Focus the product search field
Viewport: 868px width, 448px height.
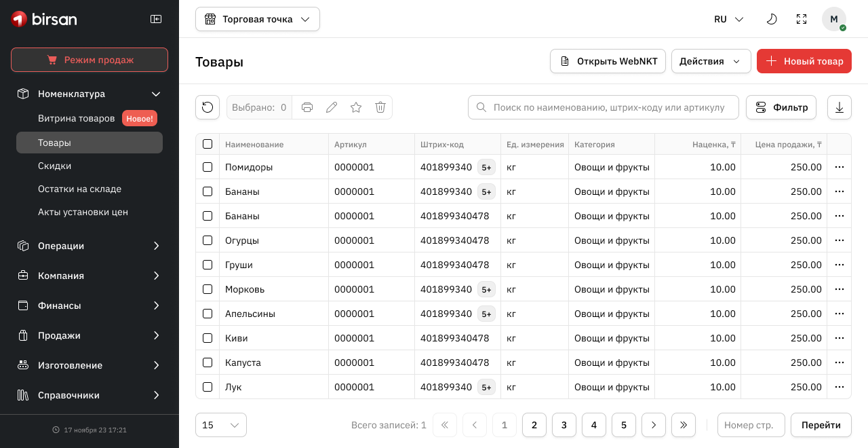(x=610, y=107)
